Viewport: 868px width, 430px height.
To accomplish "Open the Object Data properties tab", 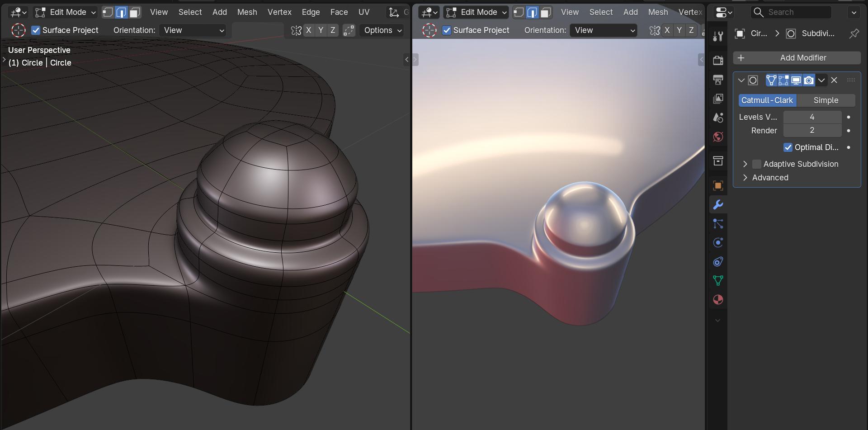I will 718,281.
